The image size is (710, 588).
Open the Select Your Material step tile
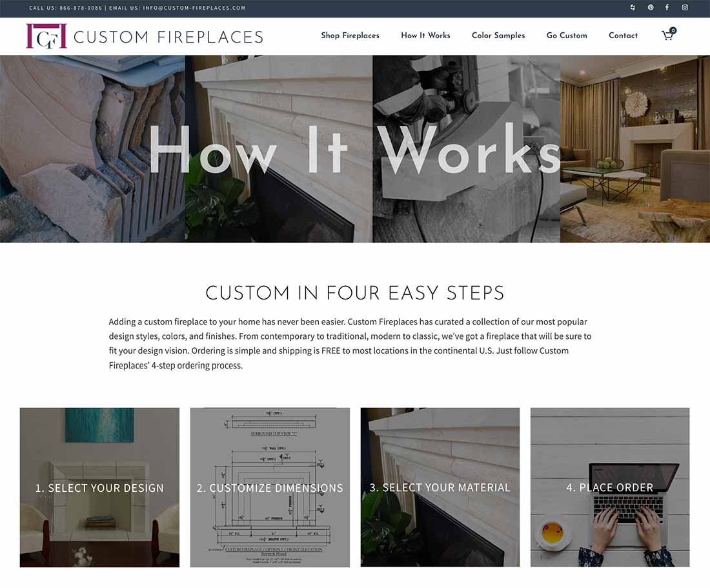point(440,487)
